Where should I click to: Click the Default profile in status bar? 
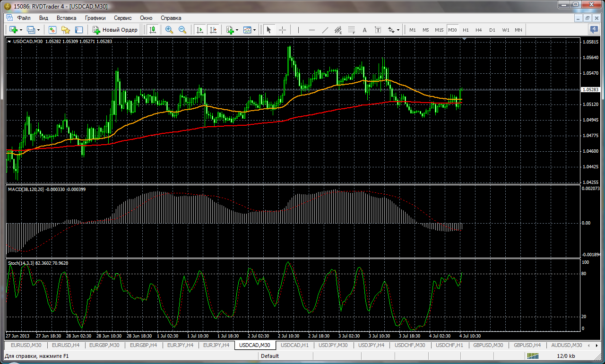point(270,356)
